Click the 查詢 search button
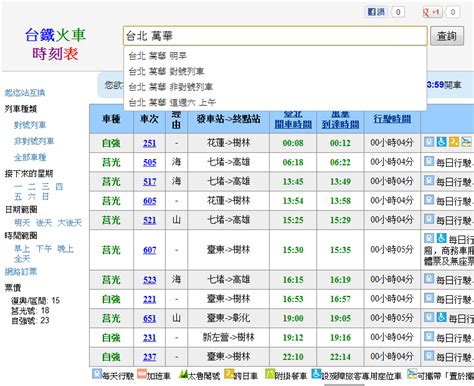This screenshot has height=386, width=474. click(447, 36)
